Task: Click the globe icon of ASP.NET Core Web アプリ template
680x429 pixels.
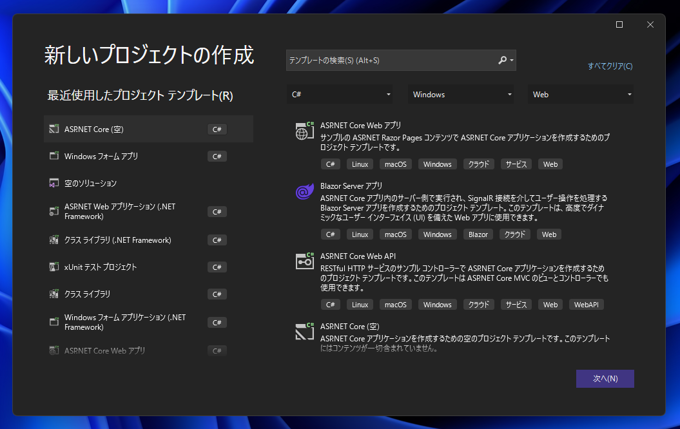Action: tap(304, 131)
